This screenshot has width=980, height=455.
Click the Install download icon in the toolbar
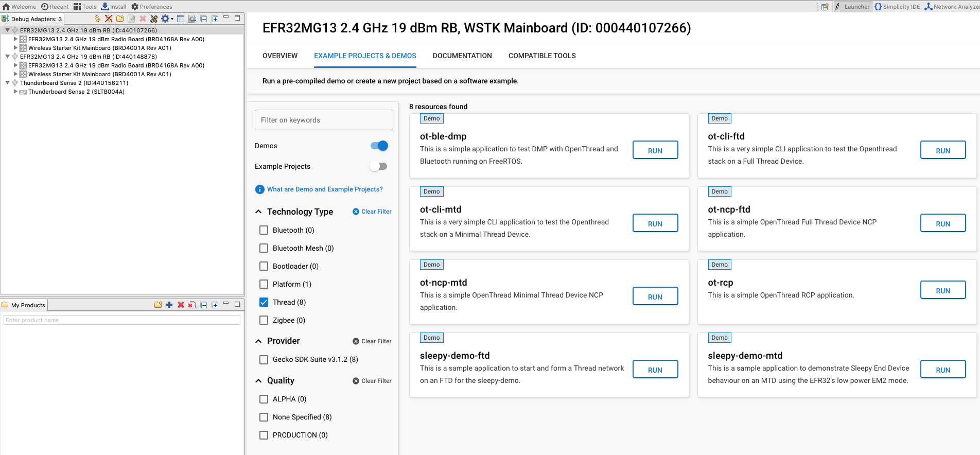(x=105, y=7)
